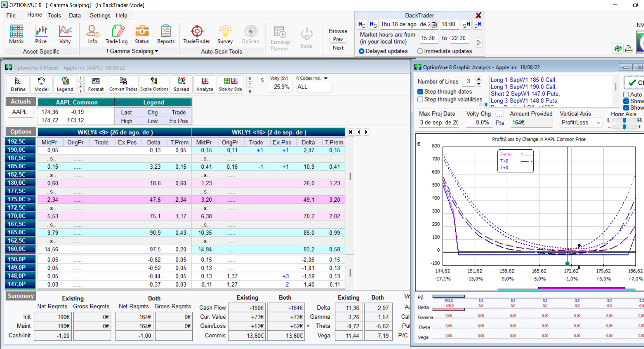644x349 pixels.
Task: Click the Analyze icon in Matrix toolbar
Action: tap(204, 84)
